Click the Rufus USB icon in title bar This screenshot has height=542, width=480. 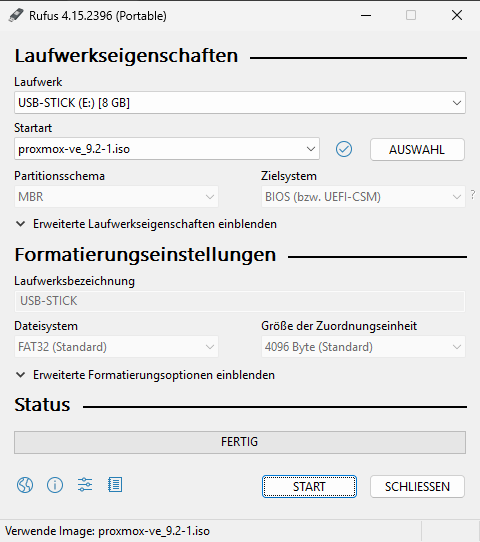pos(16,16)
